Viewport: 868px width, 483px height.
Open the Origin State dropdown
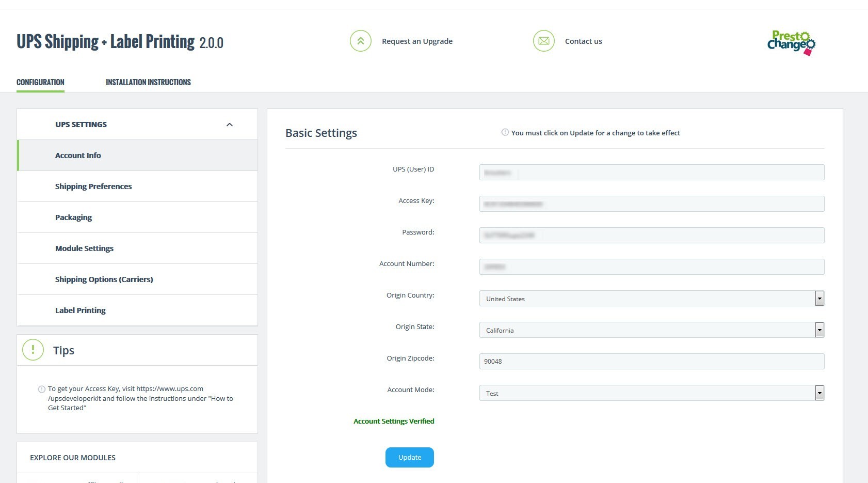(652, 330)
